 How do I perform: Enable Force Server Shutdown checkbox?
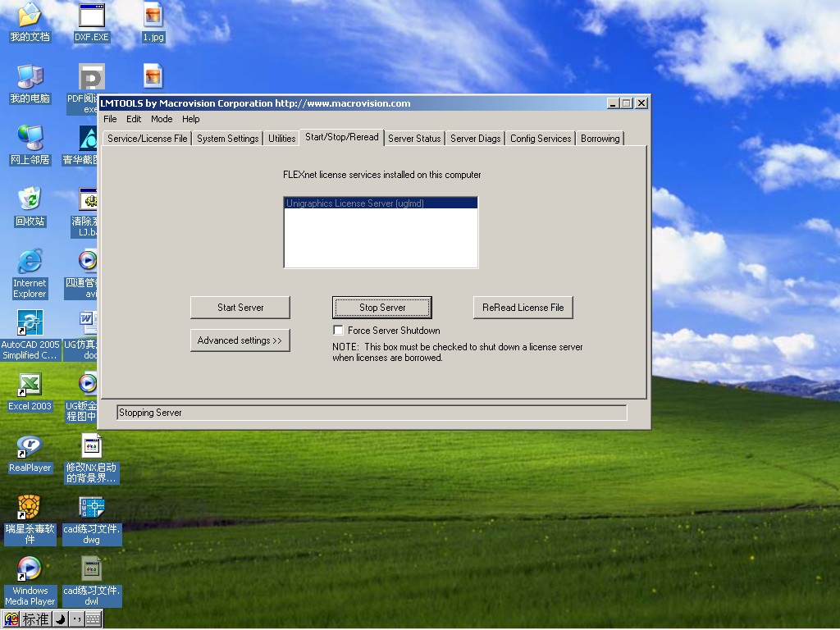click(x=338, y=330)
